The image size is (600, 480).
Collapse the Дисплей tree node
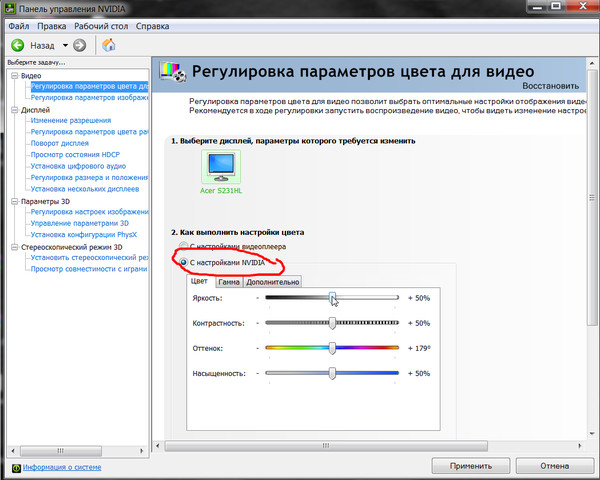pos(15,110)
